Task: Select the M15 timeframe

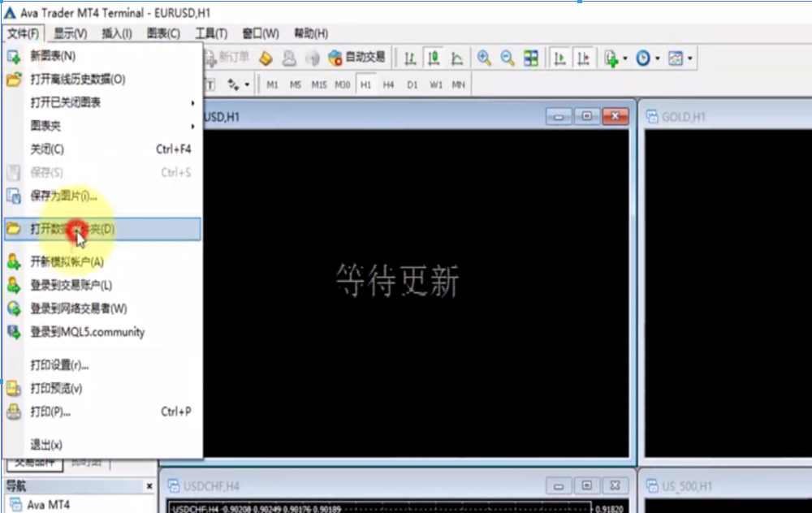Action: tap(319, 84)
